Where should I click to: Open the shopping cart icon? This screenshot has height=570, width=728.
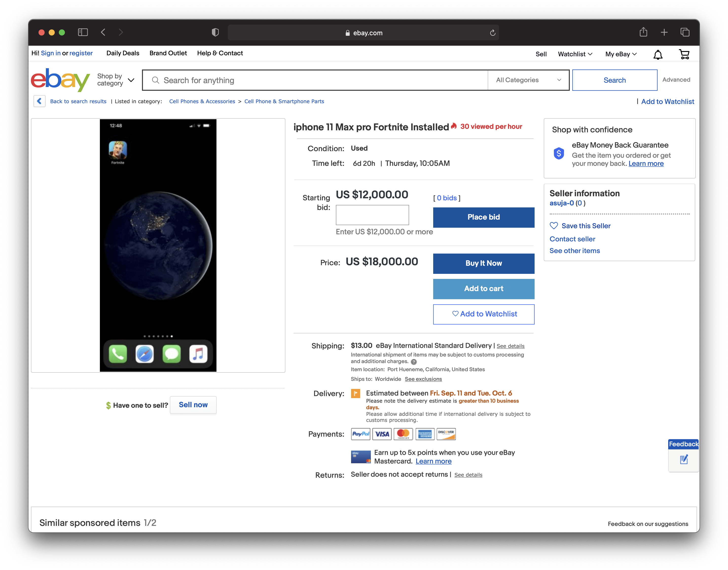[684, 54]
